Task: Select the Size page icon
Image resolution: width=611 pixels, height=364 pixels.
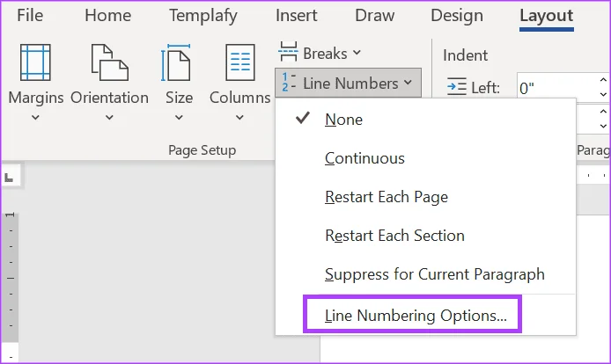Action: tap(176, 62)
